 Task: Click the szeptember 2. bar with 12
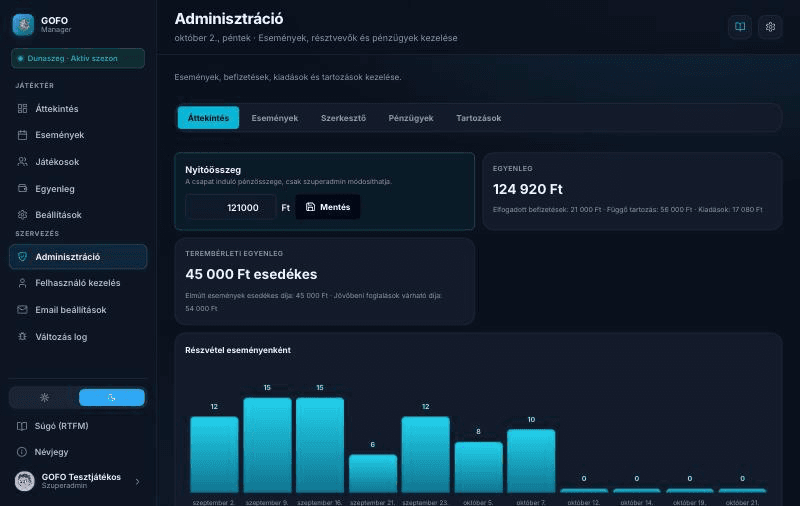pyautogui.click(x=214, y=454)
